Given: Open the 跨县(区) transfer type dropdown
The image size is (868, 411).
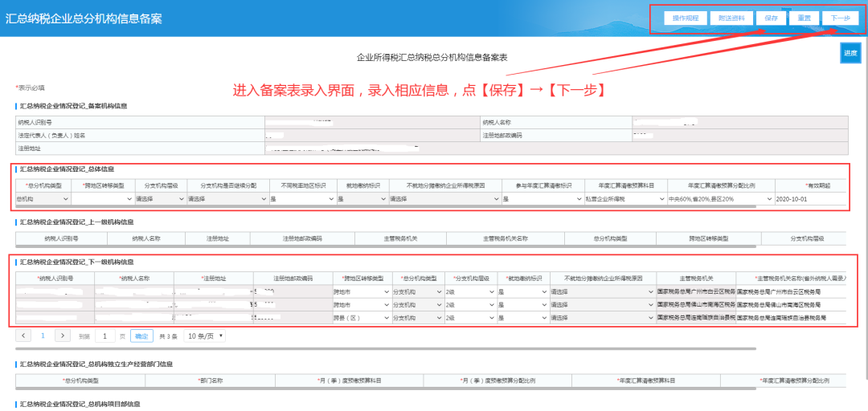Looking at the screenshot, I should click(362, 318).
